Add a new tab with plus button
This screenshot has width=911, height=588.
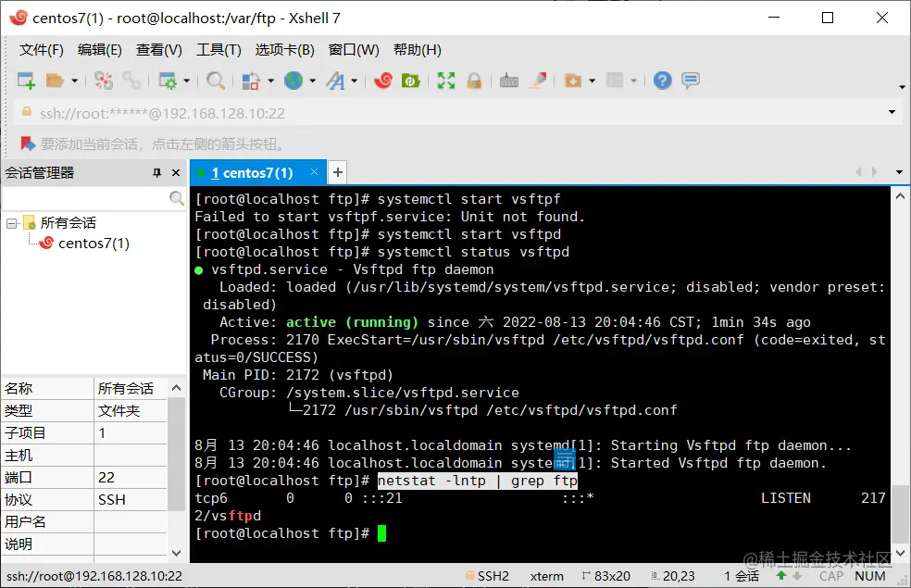pos(338,172)
